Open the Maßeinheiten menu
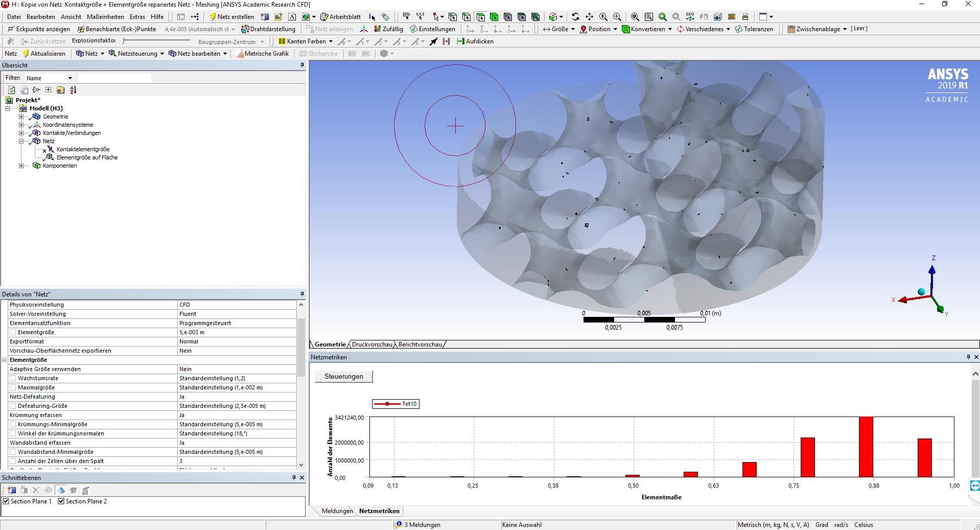 [105, 17]
